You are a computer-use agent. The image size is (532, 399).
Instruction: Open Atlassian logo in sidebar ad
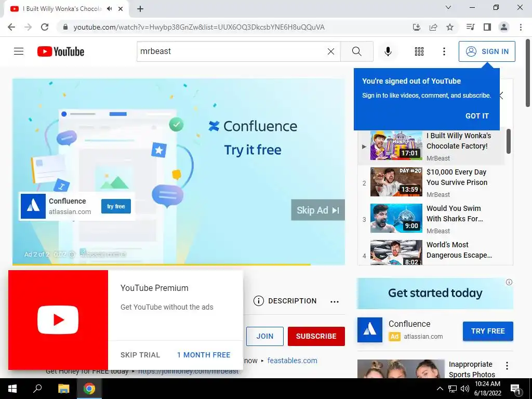[x=370, y=330]
